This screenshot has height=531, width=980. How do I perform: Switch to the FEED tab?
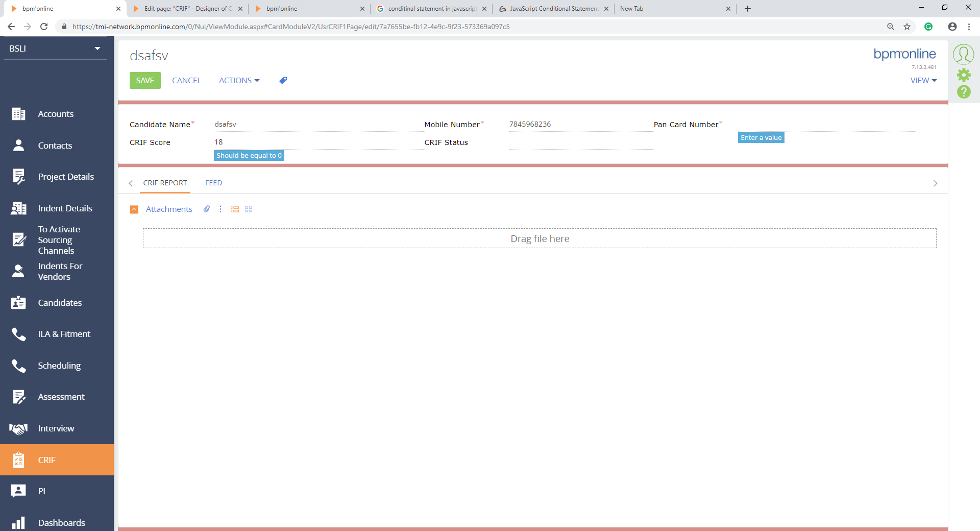coord(213,183)
